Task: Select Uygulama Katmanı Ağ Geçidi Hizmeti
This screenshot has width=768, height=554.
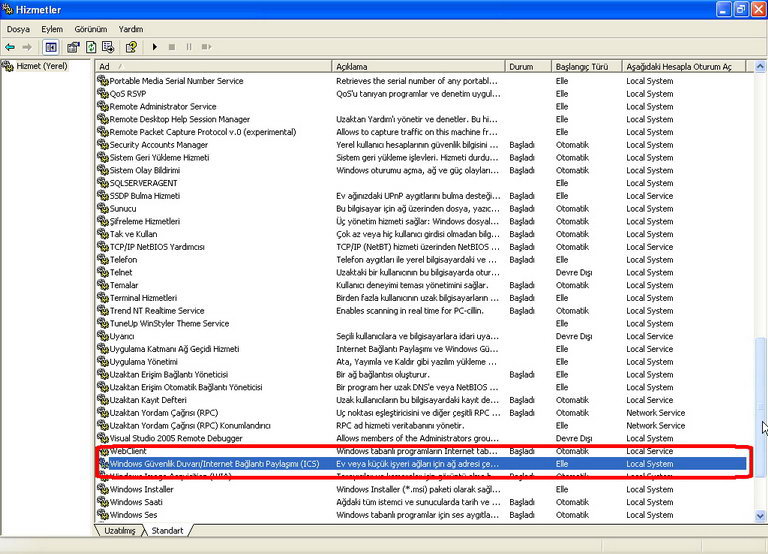Action: (174, 349)
